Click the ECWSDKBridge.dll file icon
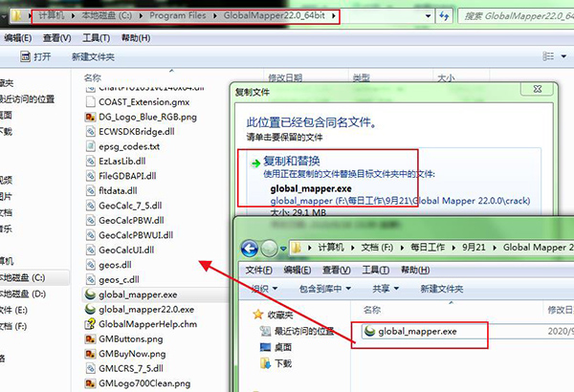This screenshot has width=574, height=392. pos(90,131)
